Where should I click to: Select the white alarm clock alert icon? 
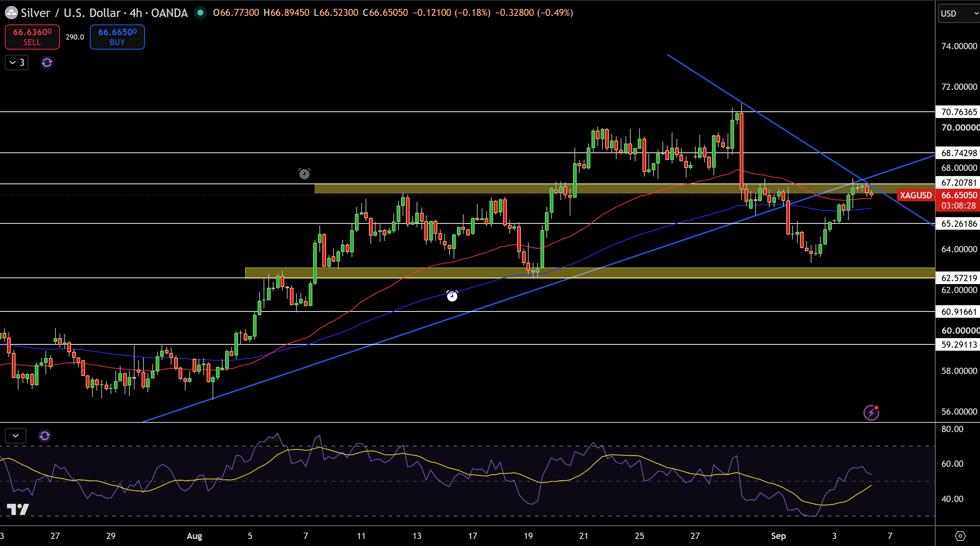point(452,296)
